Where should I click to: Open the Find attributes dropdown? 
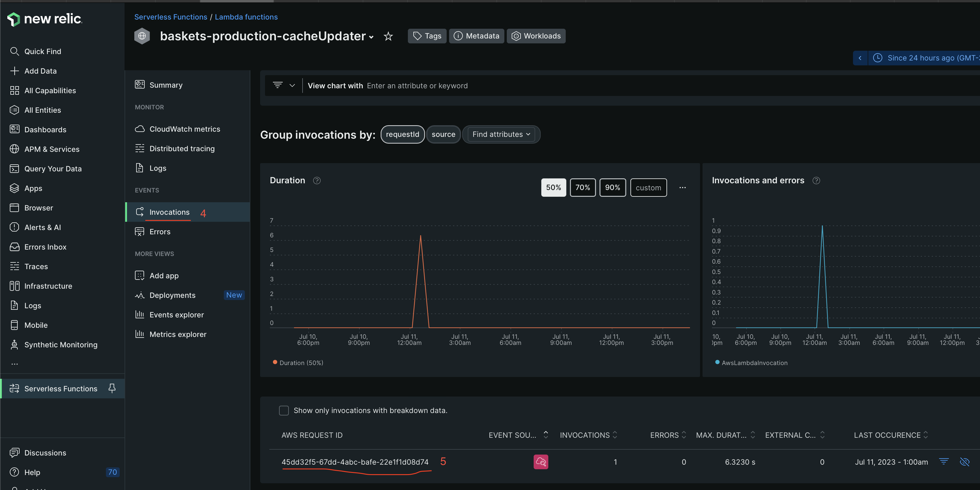[x=501, y=134]
